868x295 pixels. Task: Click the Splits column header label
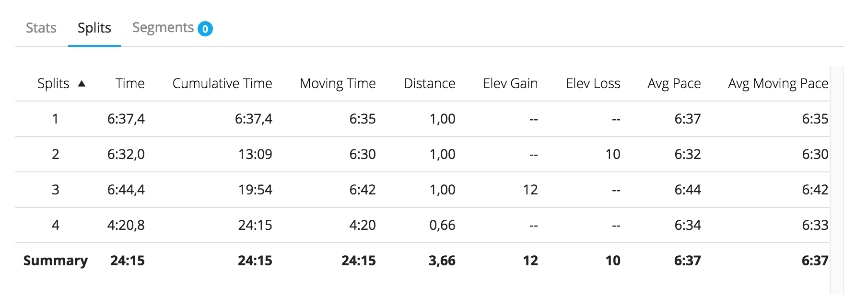53,84
